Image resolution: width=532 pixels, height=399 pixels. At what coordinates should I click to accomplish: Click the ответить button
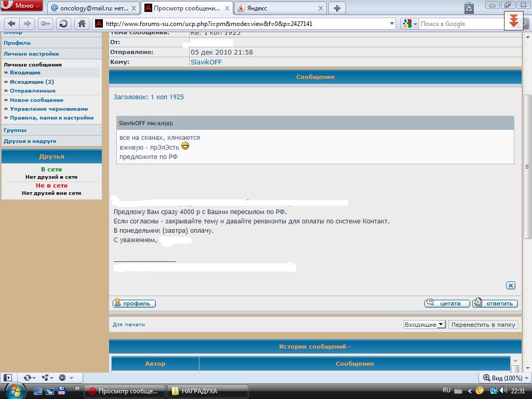pyautogui.click(x=495, y=303)
